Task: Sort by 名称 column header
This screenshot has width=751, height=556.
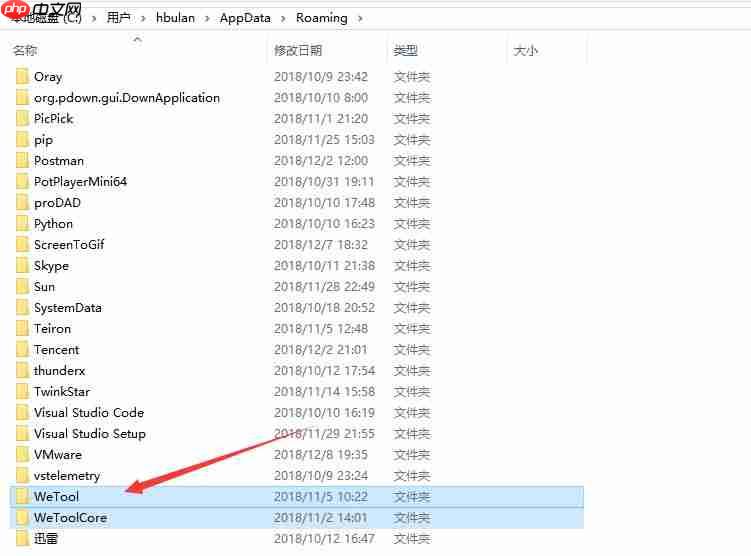Action: pos(25,50)
